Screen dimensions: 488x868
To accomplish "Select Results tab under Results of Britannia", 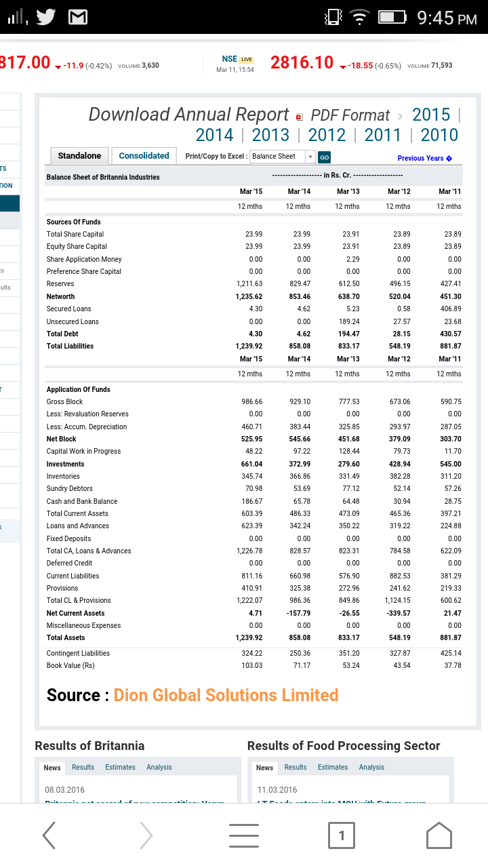I will click(83, 768).
